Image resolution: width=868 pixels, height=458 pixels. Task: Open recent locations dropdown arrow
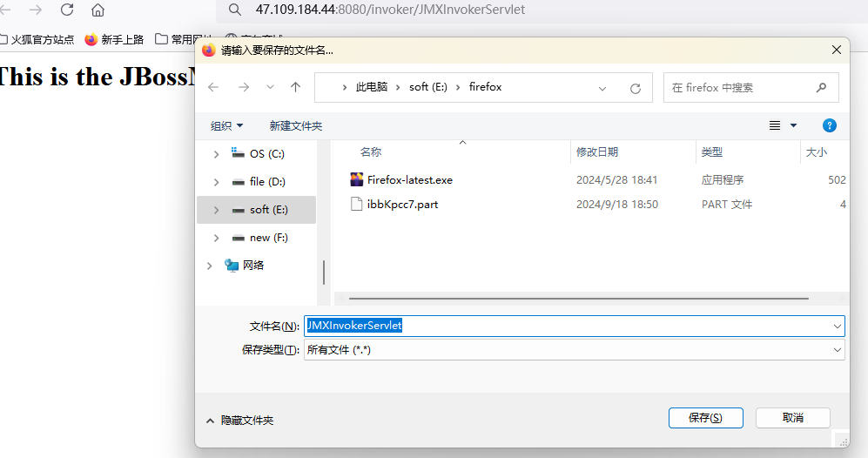[270, 87]
